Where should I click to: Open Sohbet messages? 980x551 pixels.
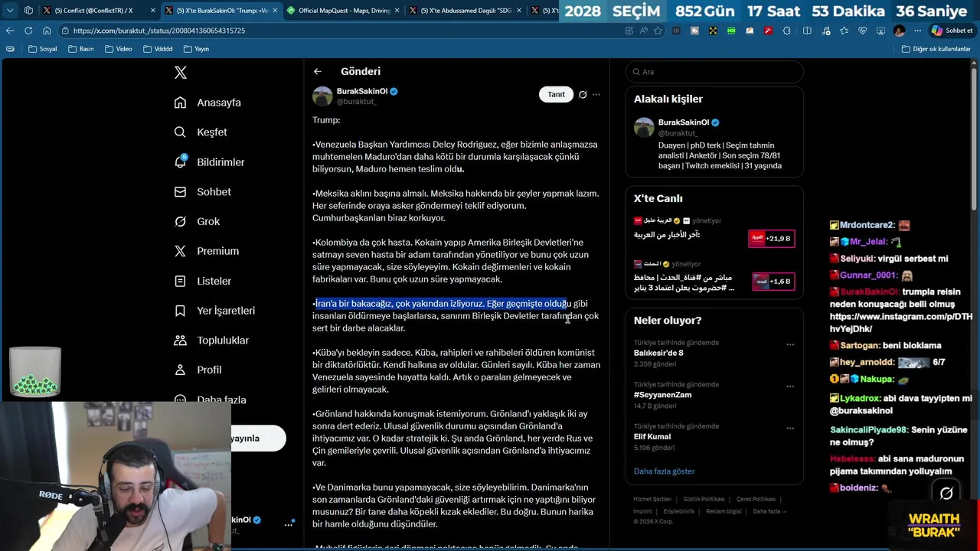point(202,192)
